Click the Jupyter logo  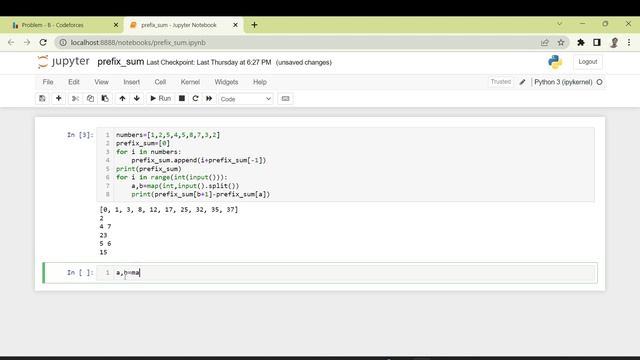[x=63, y=62]
